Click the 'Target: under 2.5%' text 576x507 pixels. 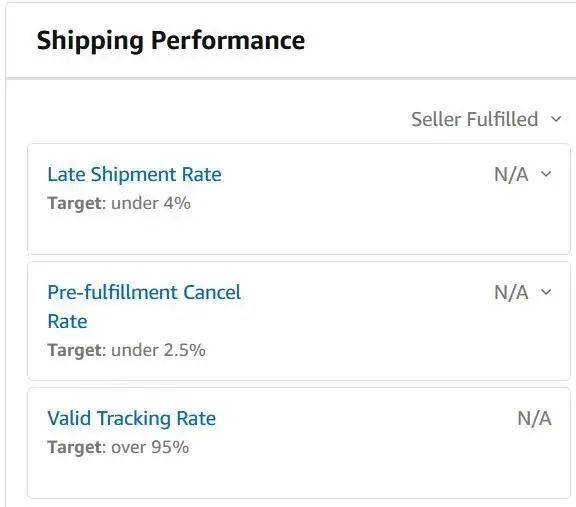126,350
